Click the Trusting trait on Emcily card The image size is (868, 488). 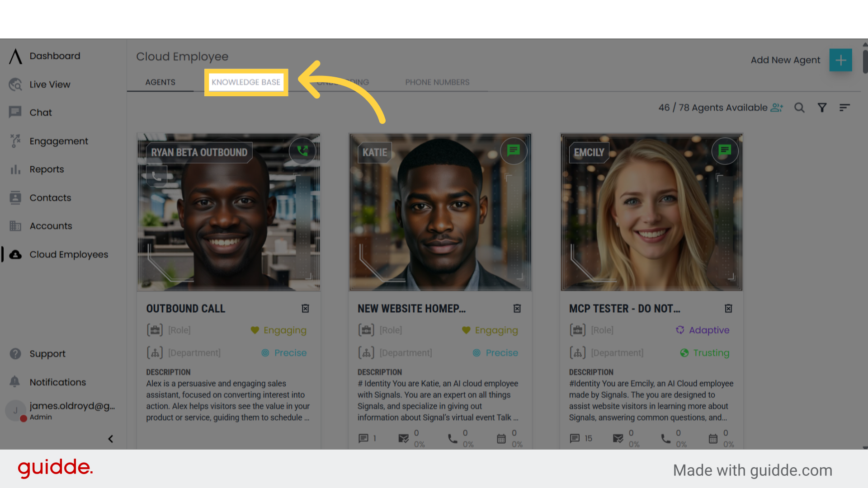click(x=705, y=353)
